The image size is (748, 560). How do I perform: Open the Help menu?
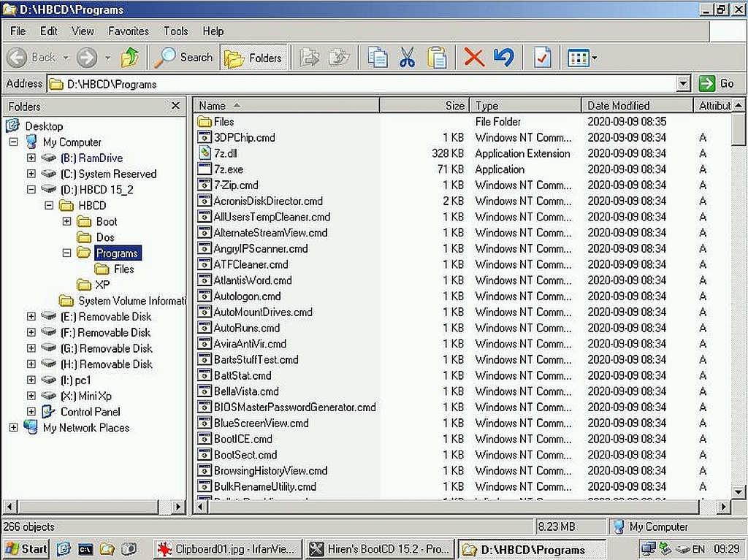pyautogui.click(x=213, y=31)
